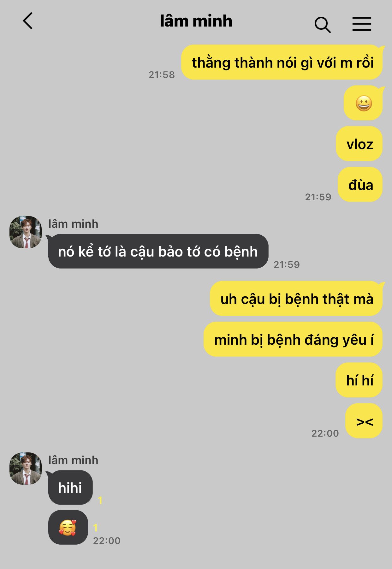Tap the hearts emoji message bubble
The height and width of the screenshot is (569, 392).
coord(68,527)
